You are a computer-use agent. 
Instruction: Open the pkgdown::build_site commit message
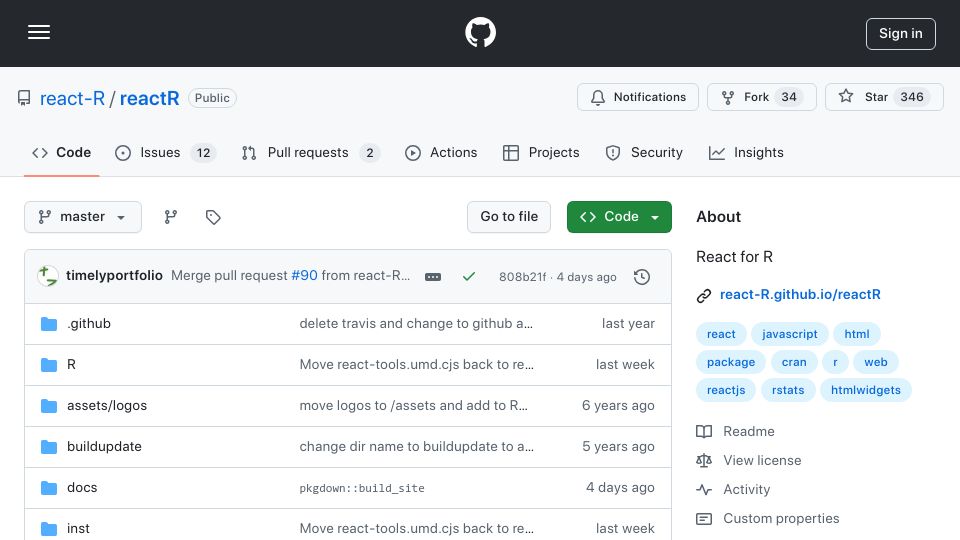point(362,488)
